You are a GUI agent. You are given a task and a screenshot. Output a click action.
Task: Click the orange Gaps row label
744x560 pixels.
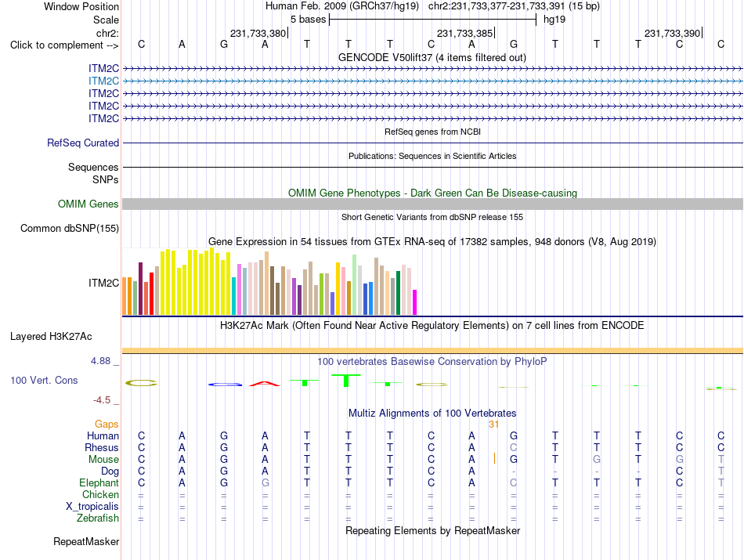(107, 424)
